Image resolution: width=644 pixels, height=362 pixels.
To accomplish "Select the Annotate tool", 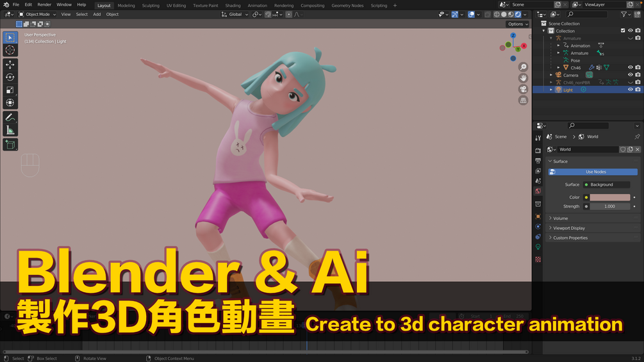I will pyautogui.click(x=10, y=117).
